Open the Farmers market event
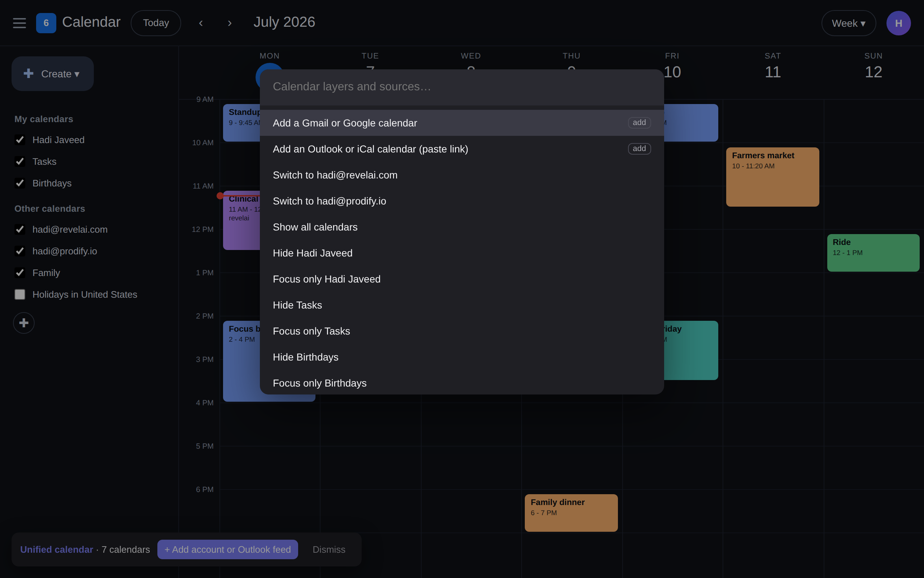This screenshot has width=924, height=578. (772, 177)
